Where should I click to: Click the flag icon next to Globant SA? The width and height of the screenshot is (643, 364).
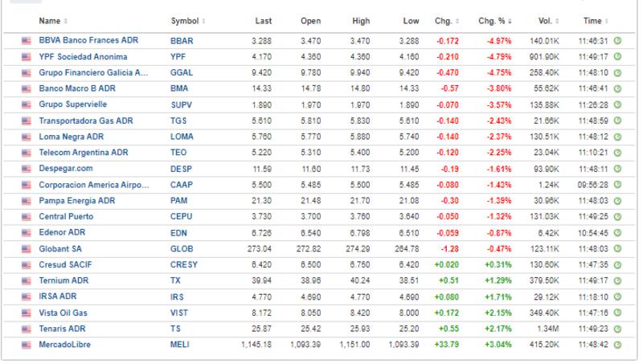point(26,248)
